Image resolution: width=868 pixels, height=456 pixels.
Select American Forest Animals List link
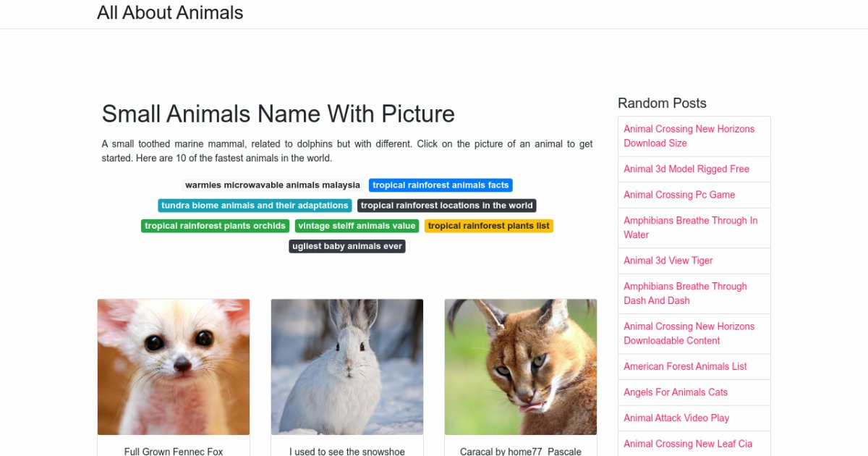[x=685, y=366]
